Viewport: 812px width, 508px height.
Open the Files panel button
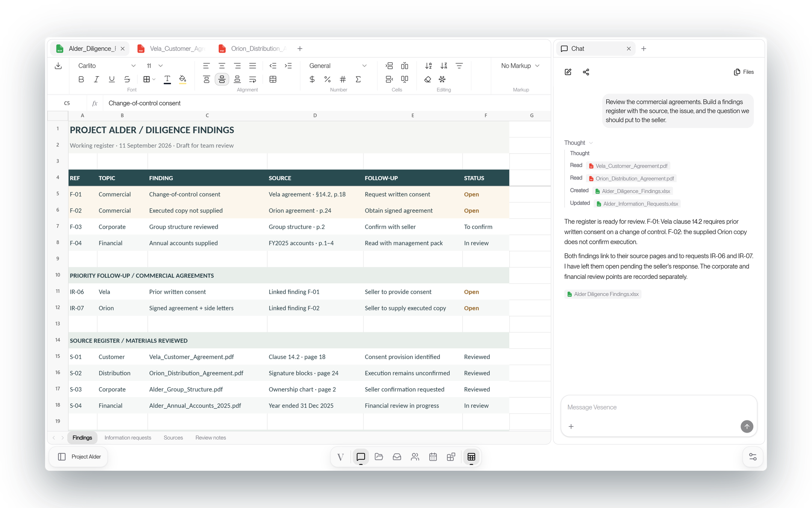click(744, 72)
